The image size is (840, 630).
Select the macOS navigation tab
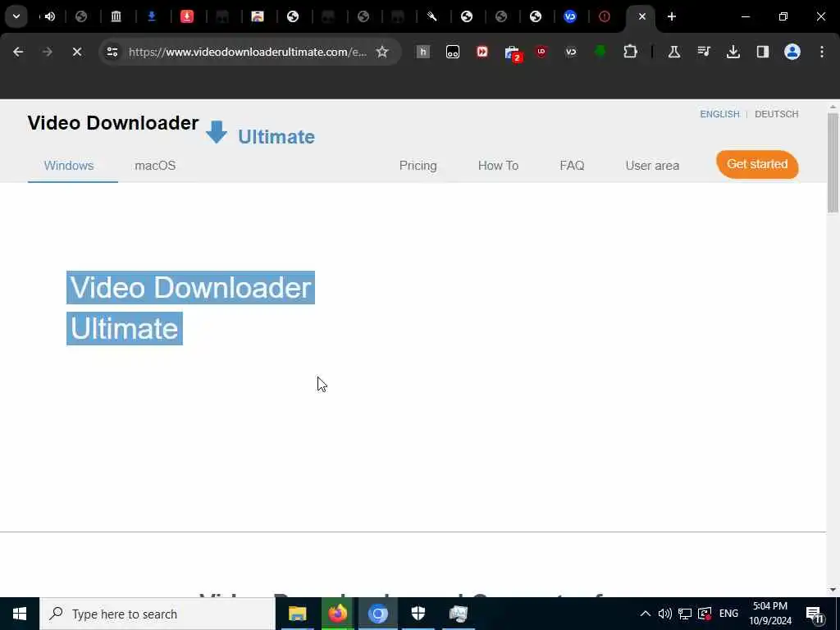pos(155,166)
